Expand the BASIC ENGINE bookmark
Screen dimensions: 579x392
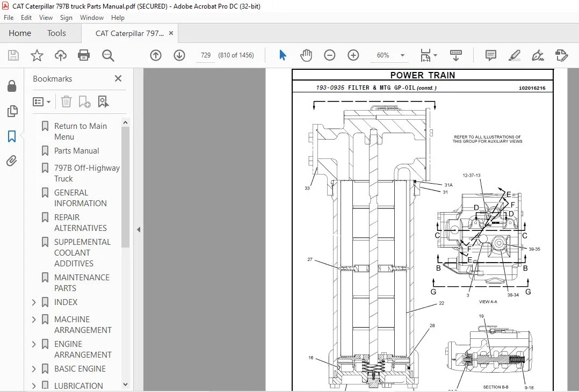point(34,369)
